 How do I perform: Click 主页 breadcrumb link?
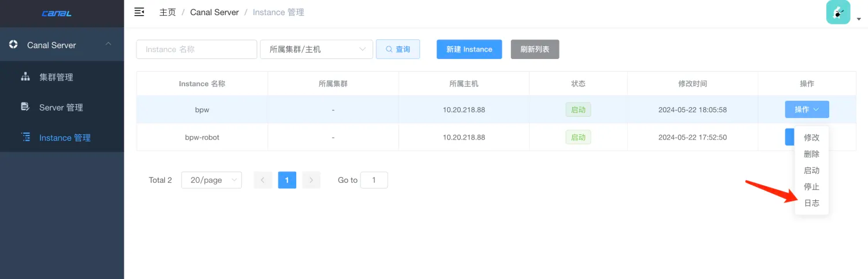coord(168,12)
